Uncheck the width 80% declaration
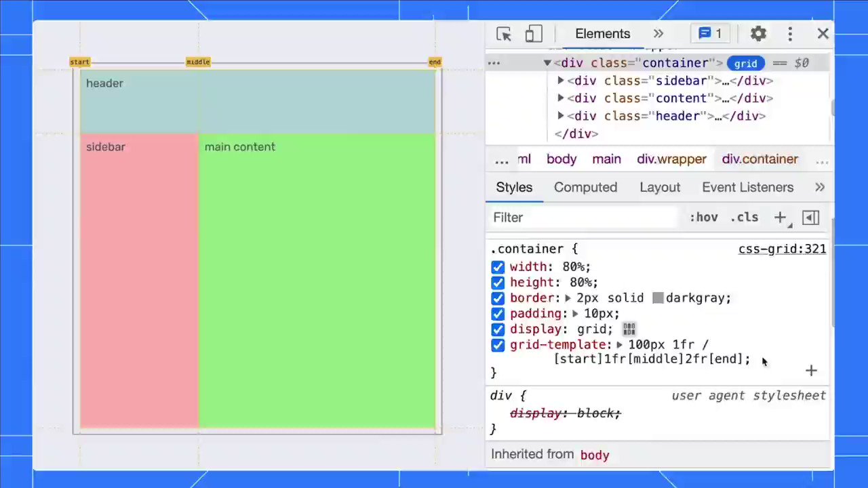 click(498, 267)
